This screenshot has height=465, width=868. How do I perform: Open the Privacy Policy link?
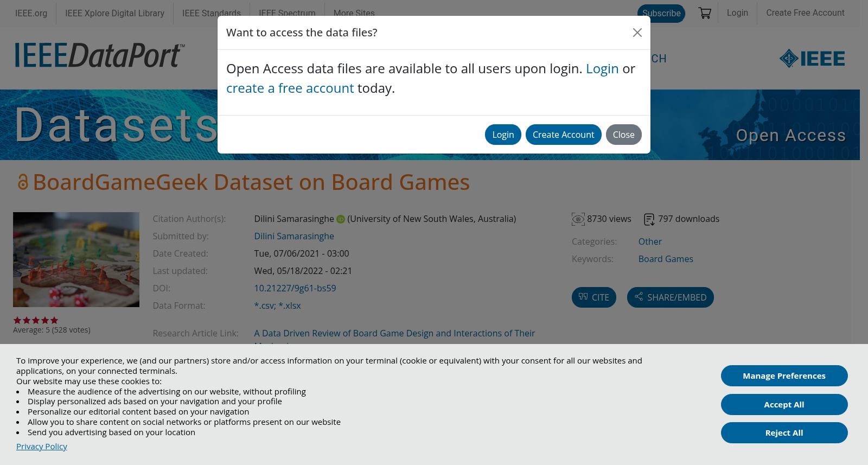point(42,447)
